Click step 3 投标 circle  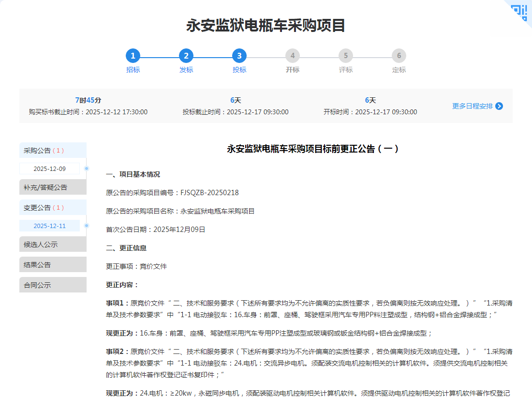point(239,56)
